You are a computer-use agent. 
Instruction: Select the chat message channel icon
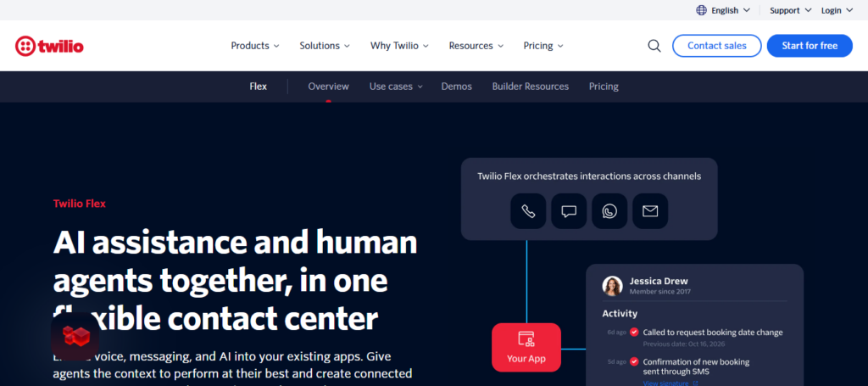pyautogui.click(x=569, y=211)
